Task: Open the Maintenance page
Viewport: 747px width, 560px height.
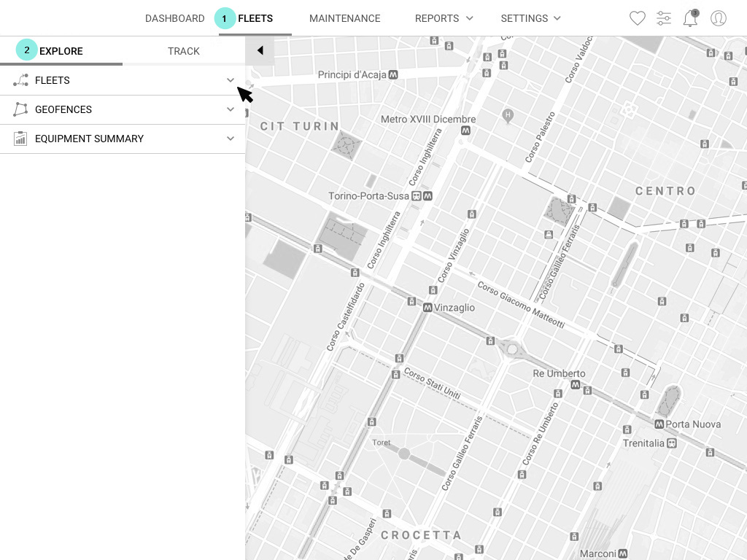Action: point(345,18)
